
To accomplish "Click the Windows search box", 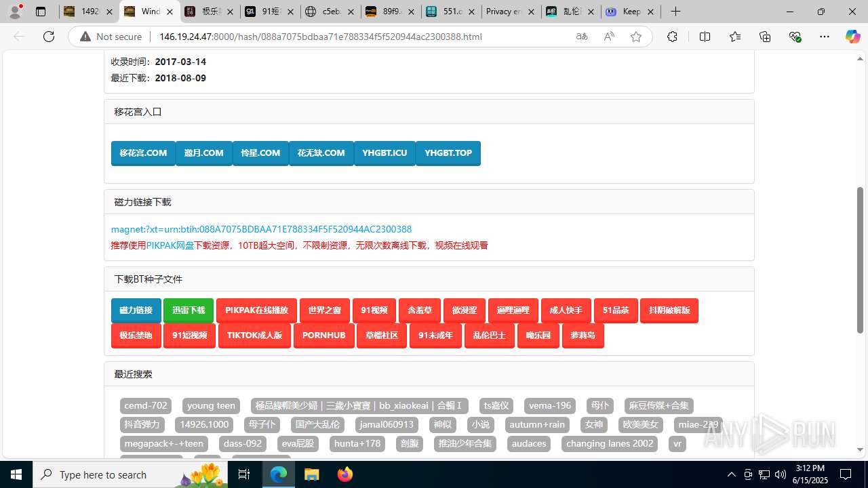I will point(129,474).
